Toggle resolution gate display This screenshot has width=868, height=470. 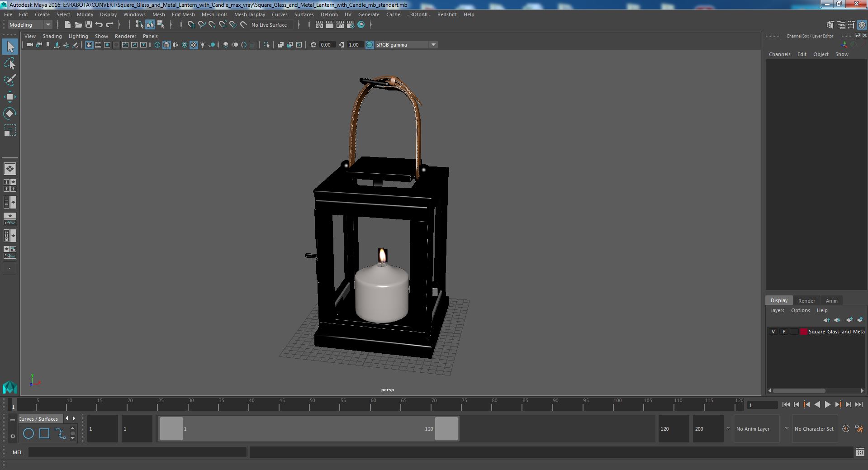coord(107,45)
